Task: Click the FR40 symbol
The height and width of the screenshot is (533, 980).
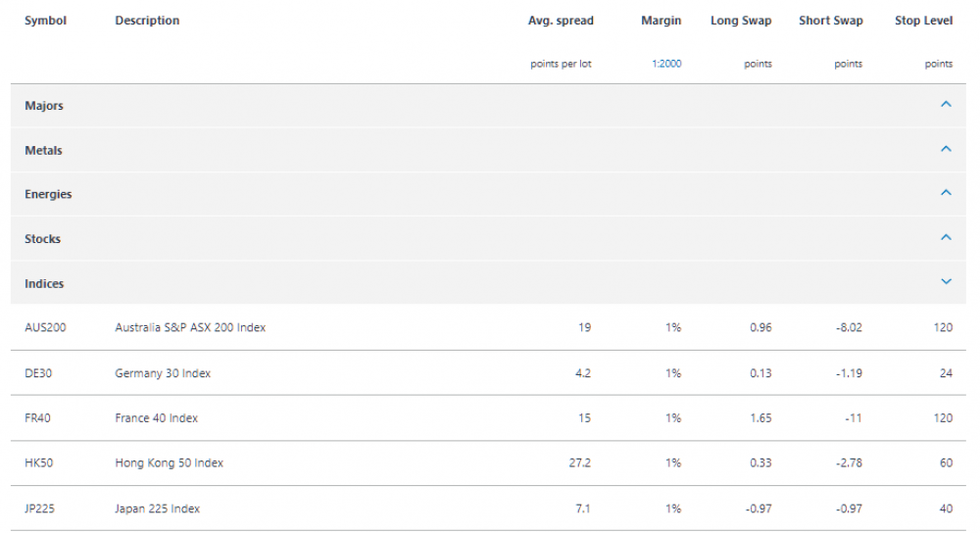Action: point(37,418)
